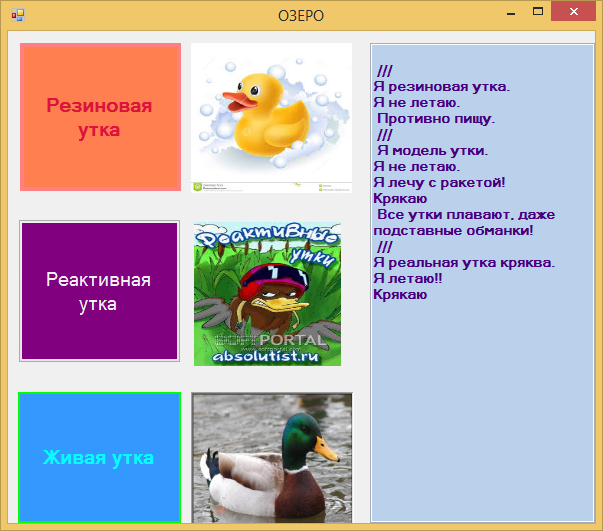
Task: Close the ОЗЕРО window
Action: click(x=575, y=13)
